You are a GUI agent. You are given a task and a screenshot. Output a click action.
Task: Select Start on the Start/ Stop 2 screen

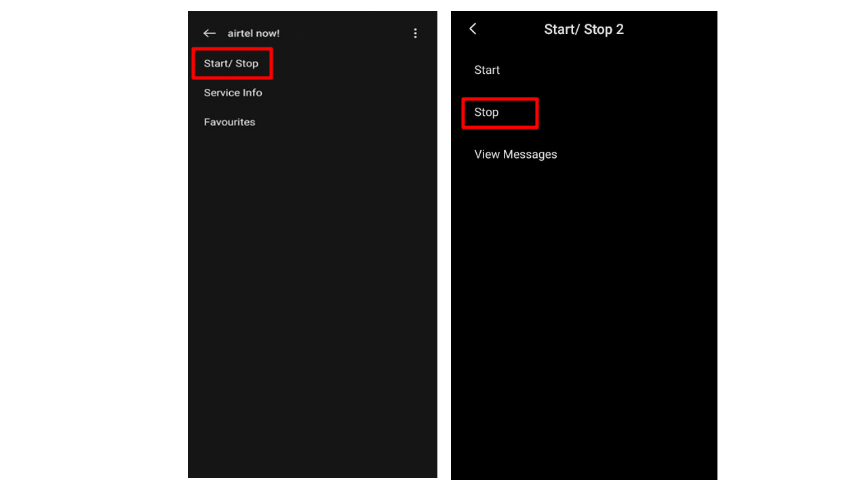(x=486, y=70)
